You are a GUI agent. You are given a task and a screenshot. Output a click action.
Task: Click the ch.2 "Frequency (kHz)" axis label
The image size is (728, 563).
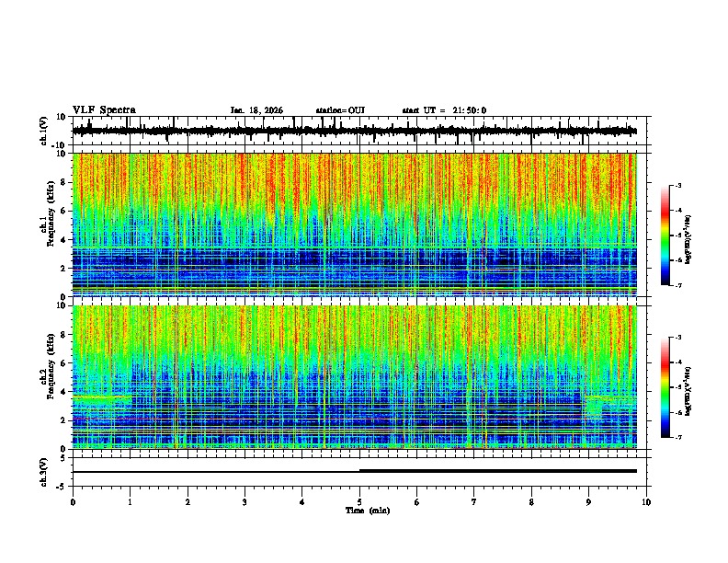coord(51,366)
